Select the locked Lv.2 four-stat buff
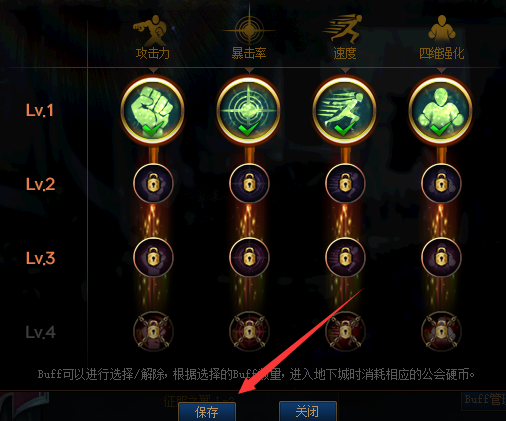 click(441, 184)
